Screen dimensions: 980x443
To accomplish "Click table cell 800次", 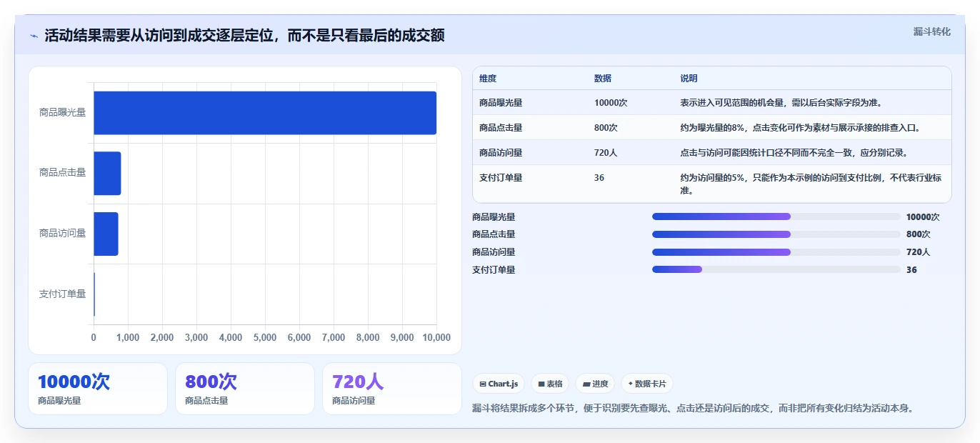I will point(606,128).
